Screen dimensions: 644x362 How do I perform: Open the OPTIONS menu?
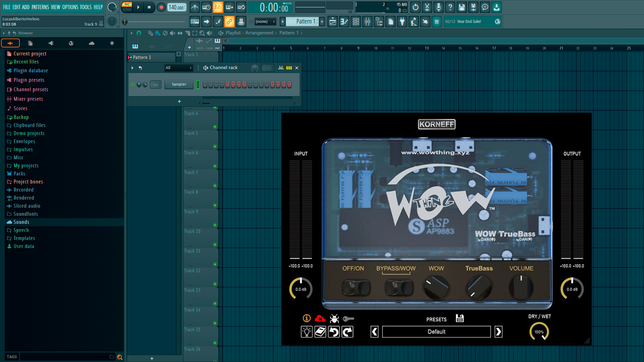click(70, 7)
